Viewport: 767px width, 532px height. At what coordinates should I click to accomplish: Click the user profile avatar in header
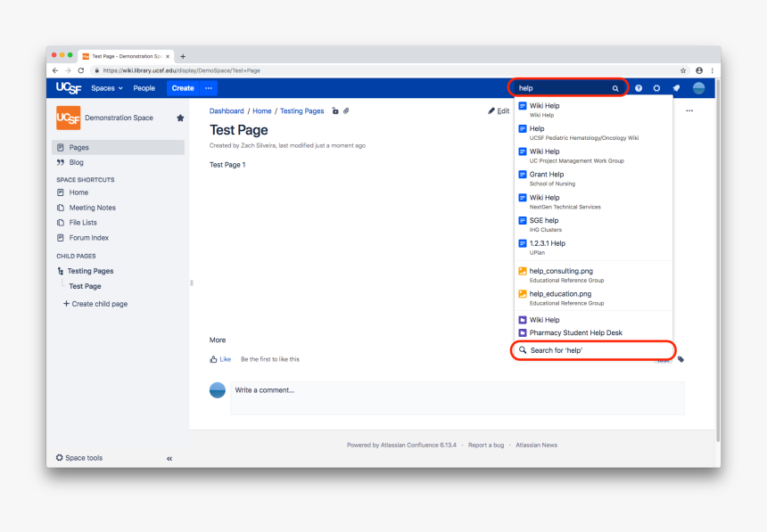coord(698,88)
